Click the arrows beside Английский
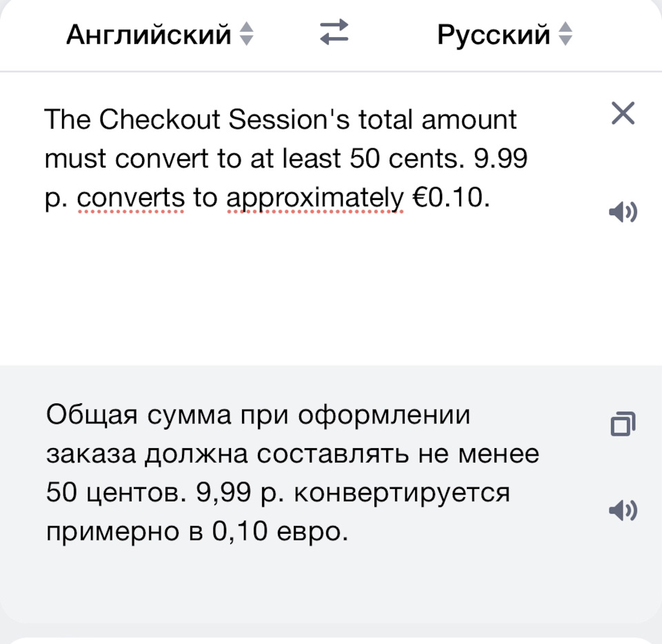This screenshot has height=644, width=662. point(246,34)
